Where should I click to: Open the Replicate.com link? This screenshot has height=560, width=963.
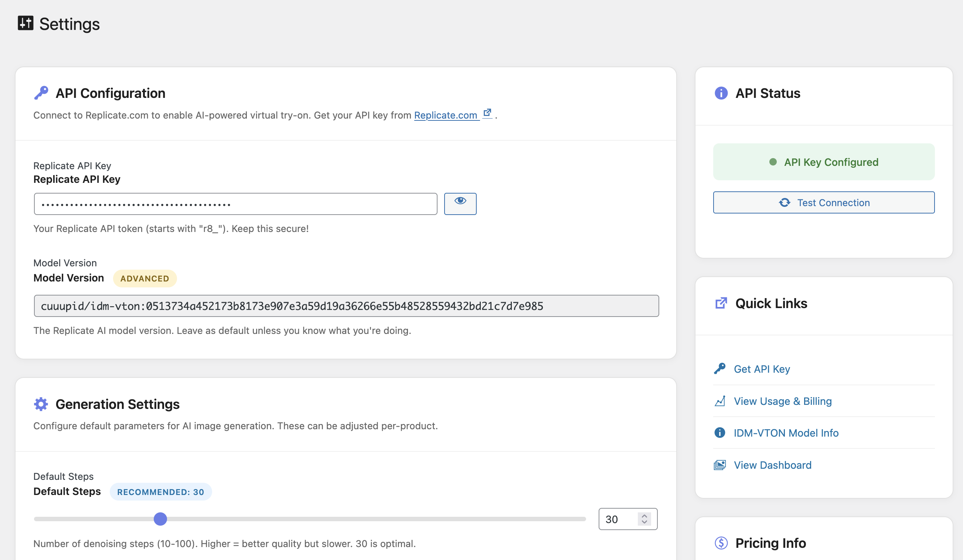446,115
